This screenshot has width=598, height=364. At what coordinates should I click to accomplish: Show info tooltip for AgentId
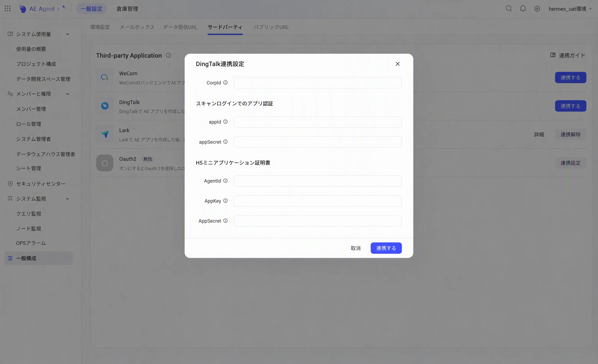pyautogui.click(x=226, y=181)
